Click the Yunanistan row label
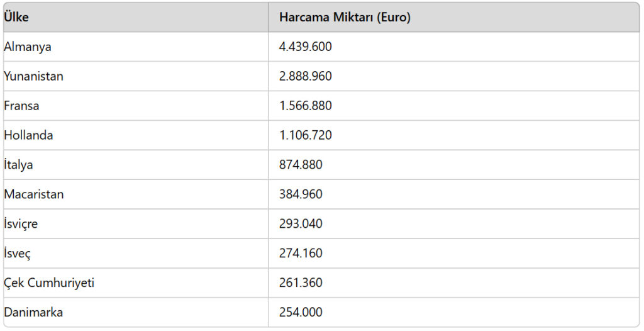 (34, 77)
